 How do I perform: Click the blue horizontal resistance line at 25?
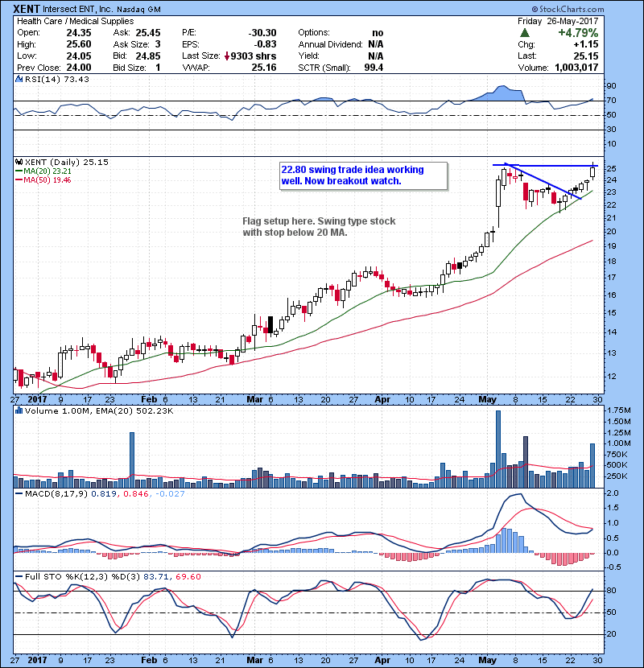[545, 165]
